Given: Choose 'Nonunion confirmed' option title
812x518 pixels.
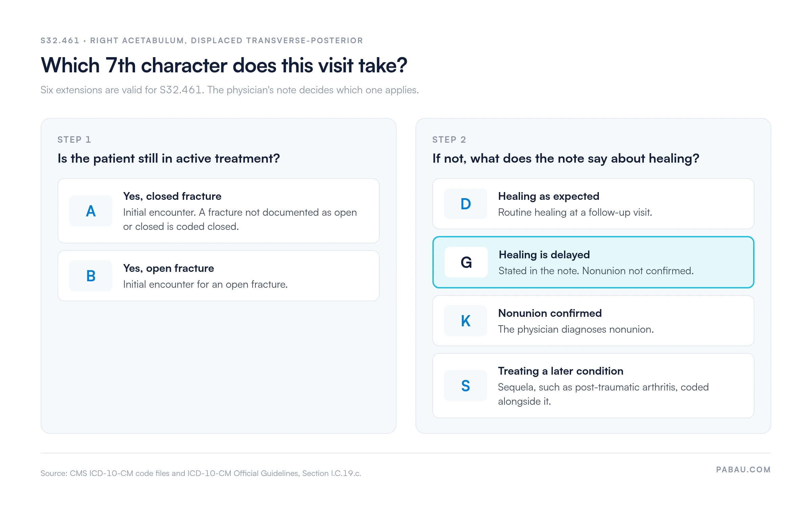Looking at the screenshot, I should point(550,313).
